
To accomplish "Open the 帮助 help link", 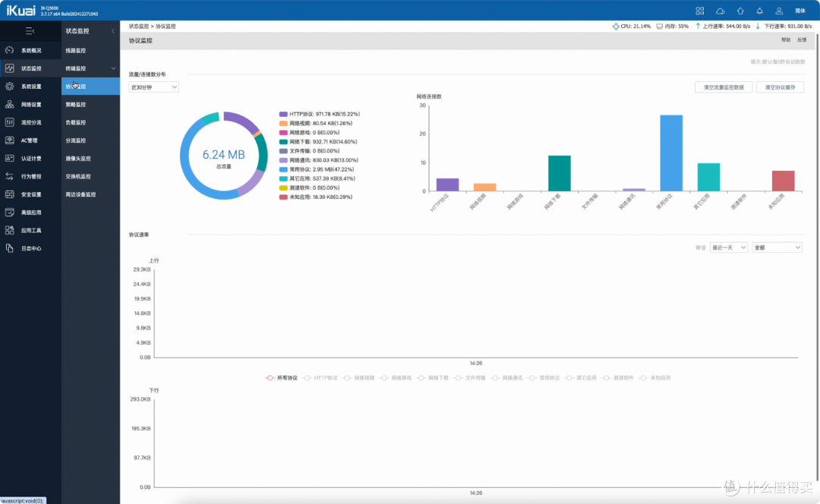I will click(x=786, y=39).
